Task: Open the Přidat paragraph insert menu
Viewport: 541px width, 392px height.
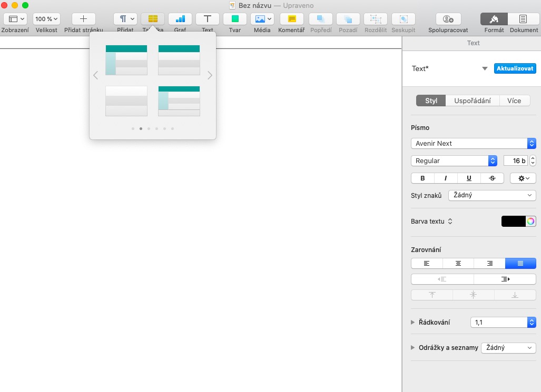Action: click(125, 19)
